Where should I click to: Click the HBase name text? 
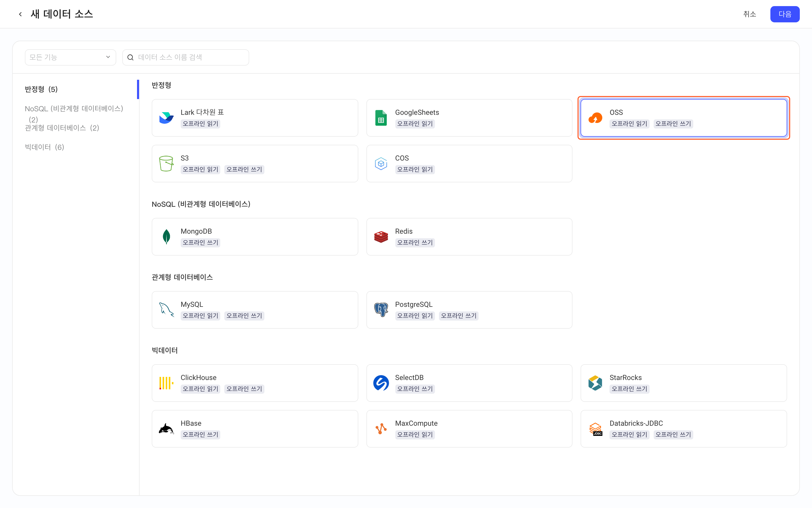(191, 423)
